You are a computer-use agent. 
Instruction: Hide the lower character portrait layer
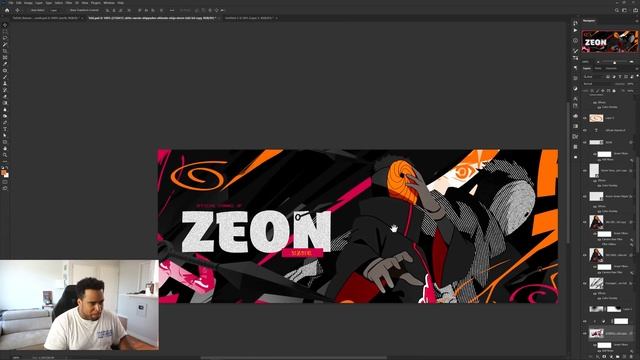[x=585, y=255]
